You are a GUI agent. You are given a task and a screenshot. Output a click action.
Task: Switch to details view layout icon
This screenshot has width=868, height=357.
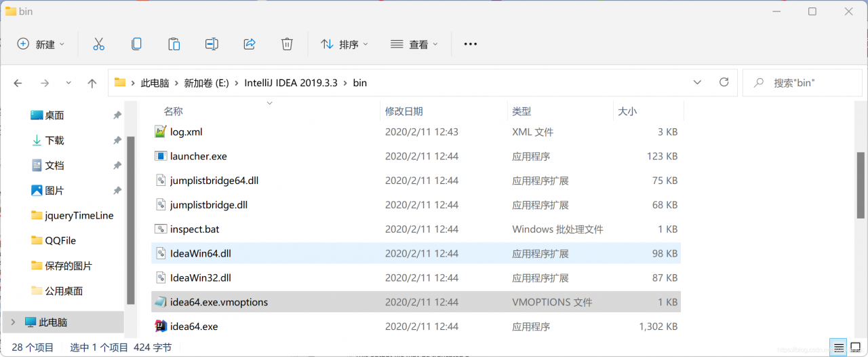tap(840, 347)
